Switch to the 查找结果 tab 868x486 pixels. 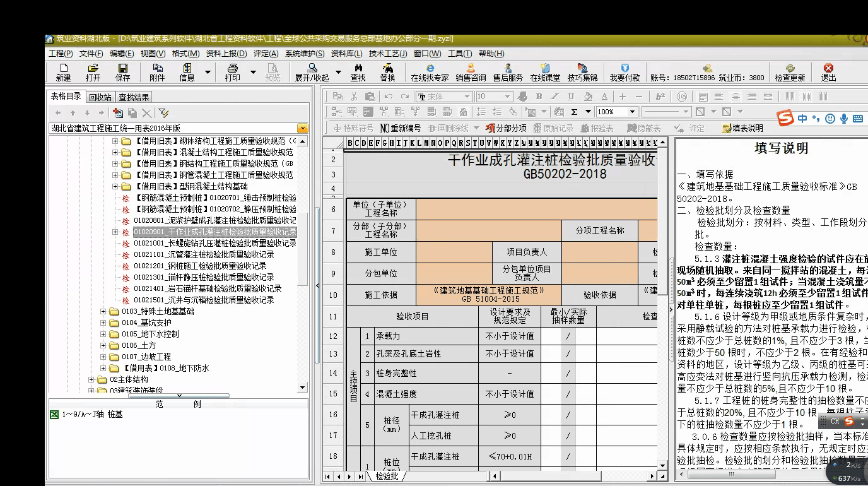click(x=134, y=97)
